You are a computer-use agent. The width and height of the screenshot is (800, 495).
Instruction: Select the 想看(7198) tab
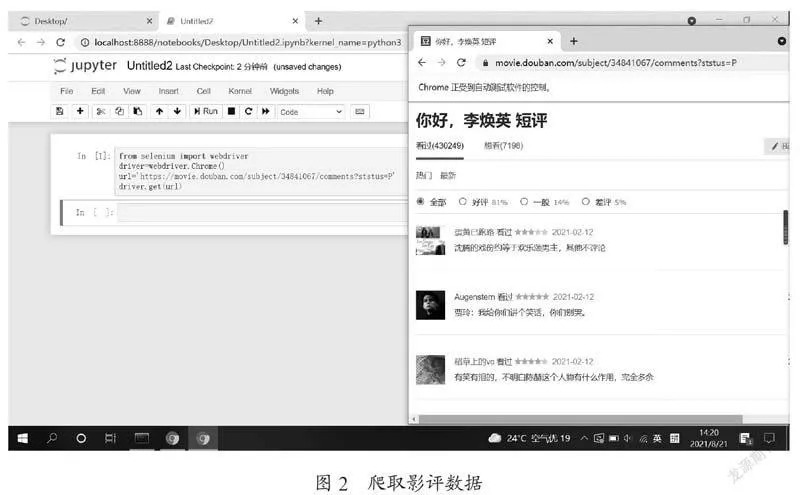(504, 146)
